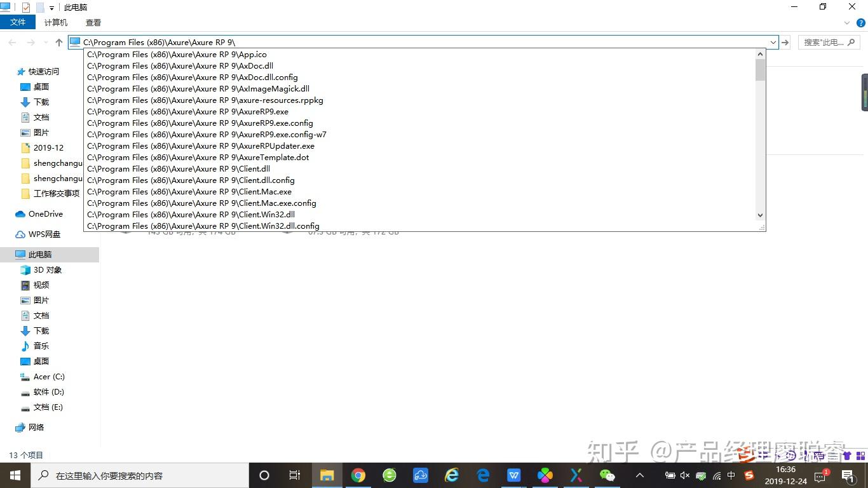Open the Acer (C:) drive
This screenshot has height=488, width=868.
(x=49, y=377)
